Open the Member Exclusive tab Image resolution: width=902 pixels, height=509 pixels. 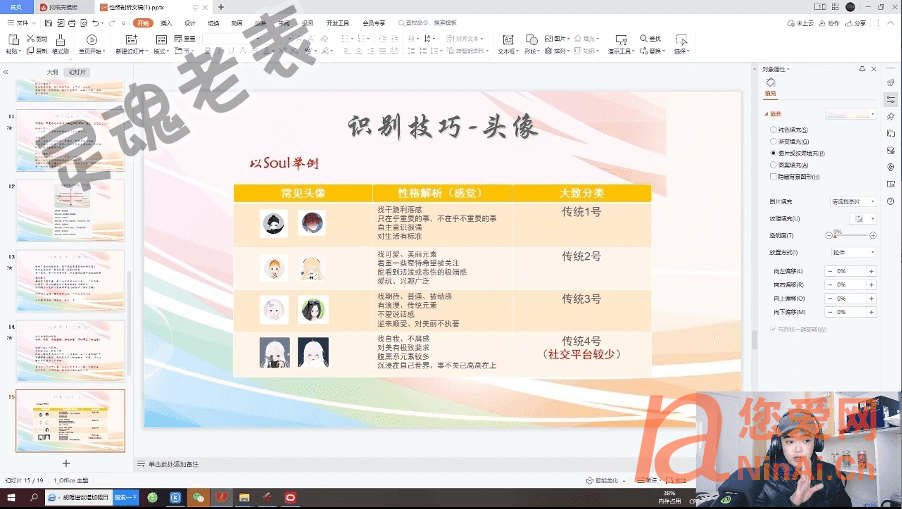(374, 23)
